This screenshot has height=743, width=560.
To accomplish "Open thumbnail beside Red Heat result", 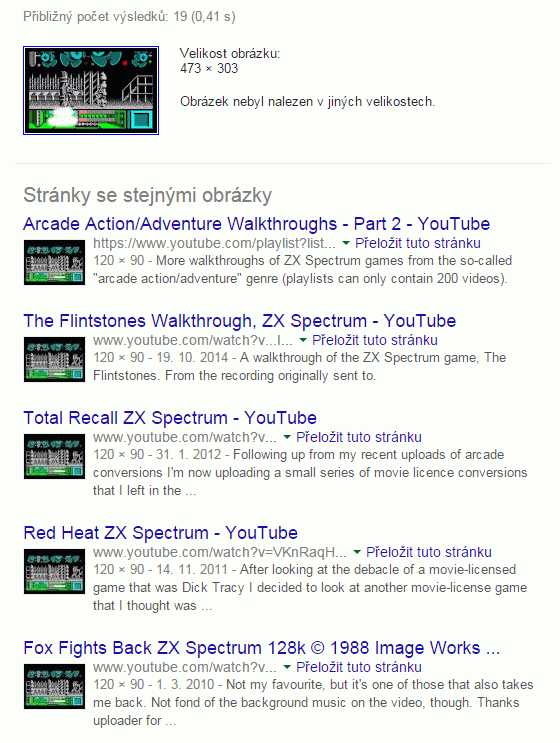I will point(54,571).
